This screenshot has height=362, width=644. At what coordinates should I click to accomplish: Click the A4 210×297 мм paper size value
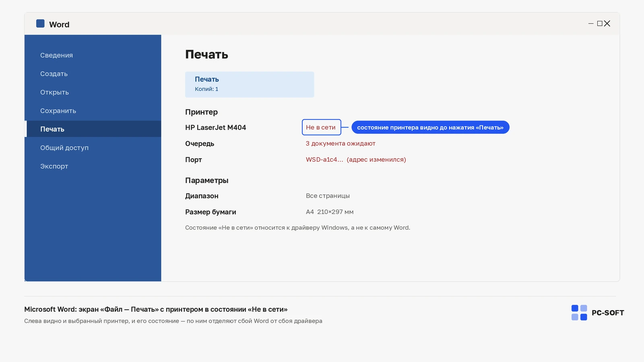(330, 212)
